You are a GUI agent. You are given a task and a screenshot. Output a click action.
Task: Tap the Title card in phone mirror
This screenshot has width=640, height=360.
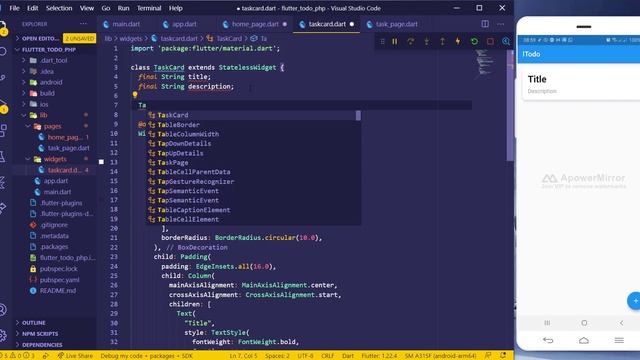(580, 84)
